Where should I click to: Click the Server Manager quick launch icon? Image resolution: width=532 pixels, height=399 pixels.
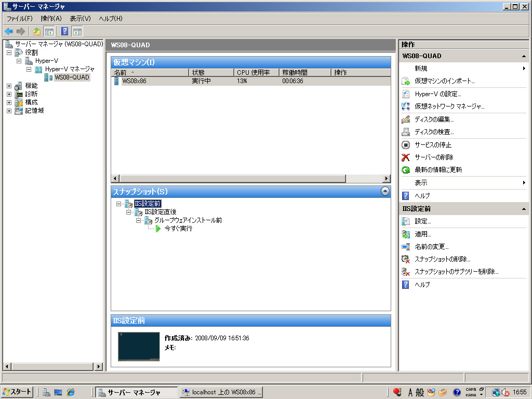tap(46, 393)
